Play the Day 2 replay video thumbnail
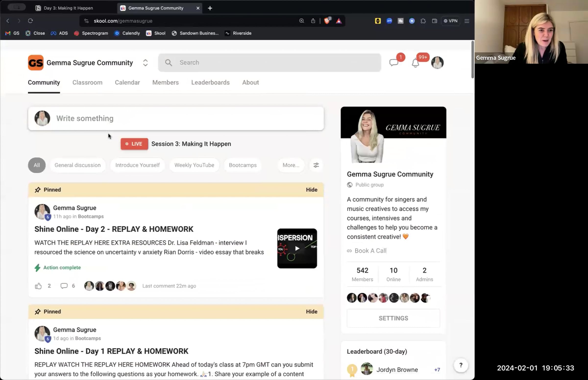Screen dimensions: 588x380 (x=297, y=249)
